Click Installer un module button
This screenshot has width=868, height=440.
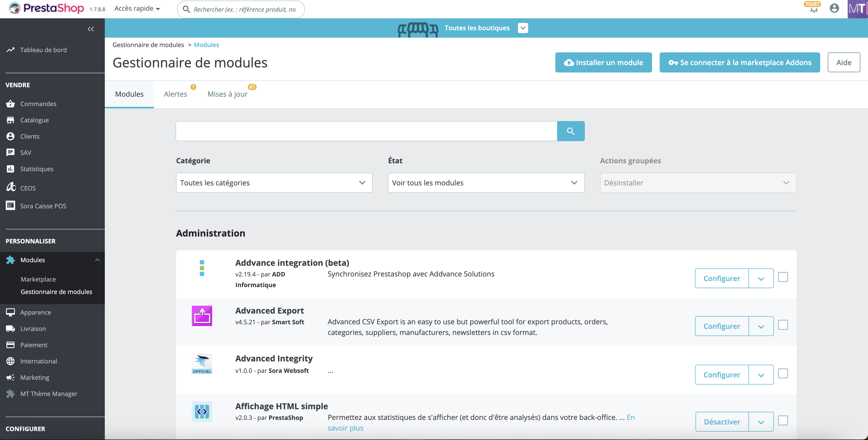click(603, 62)
